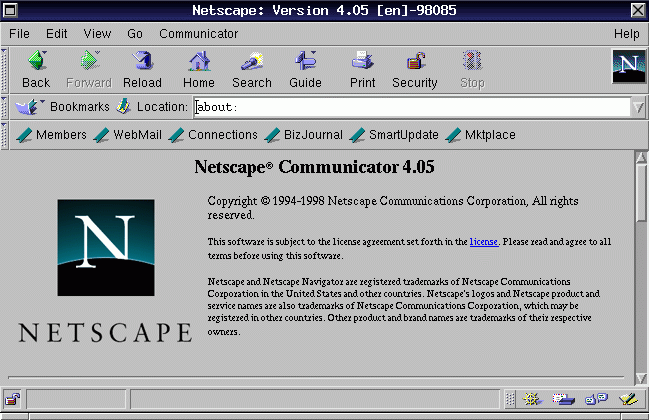
Task: Click the NETSCAPE wordmark under the logo
Action: [106, 333]
